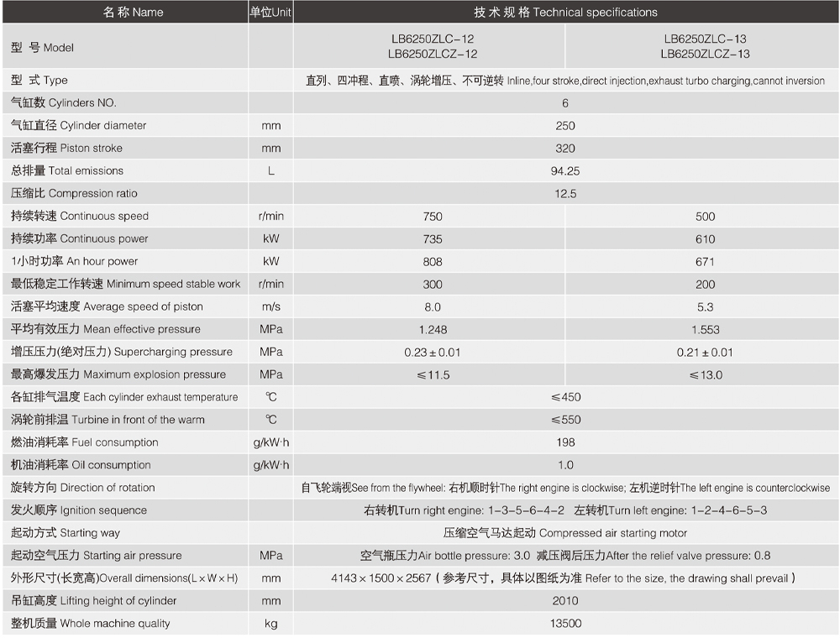The image size is (840, 638).
Task: Click the Overall dimensions 4143×1500×2567 cell
Action: (x=565, y=578)
